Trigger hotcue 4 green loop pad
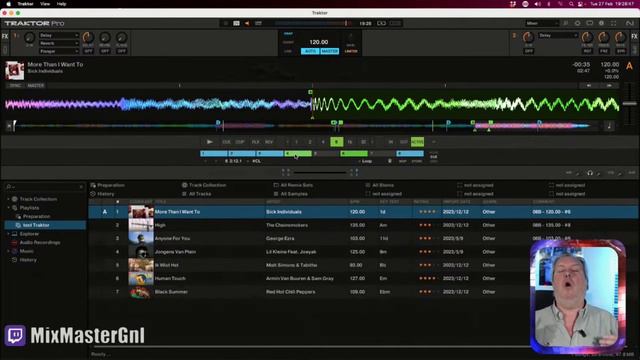 pyautogui.click(x=298, y=153)
